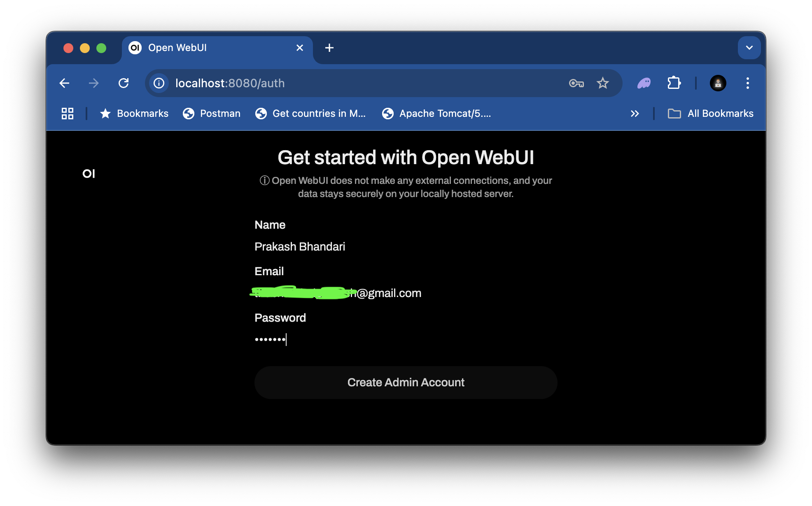Close the Open WebUI tab
The width and height of the screenshot is (812, 506).
[x=300, y=48]
